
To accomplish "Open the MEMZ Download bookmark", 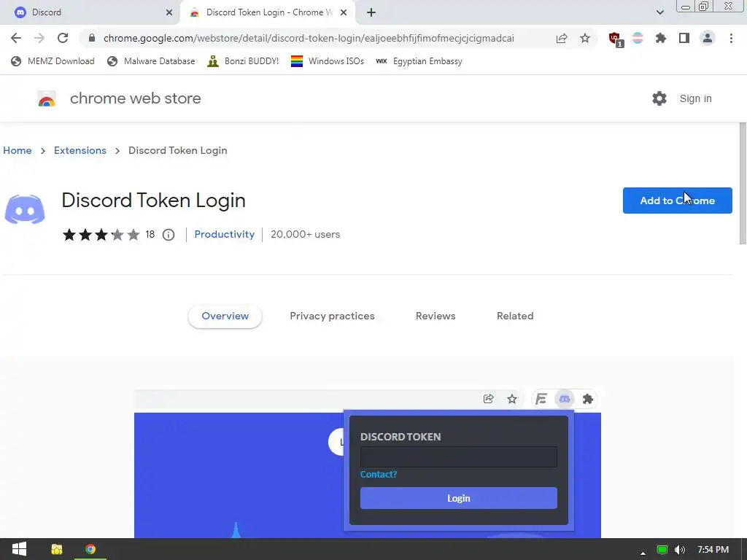I will (53, 61).
